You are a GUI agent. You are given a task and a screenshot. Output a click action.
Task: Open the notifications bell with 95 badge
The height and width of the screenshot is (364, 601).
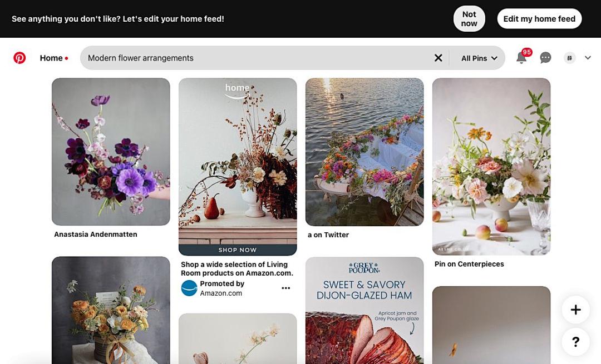(521, 58)
